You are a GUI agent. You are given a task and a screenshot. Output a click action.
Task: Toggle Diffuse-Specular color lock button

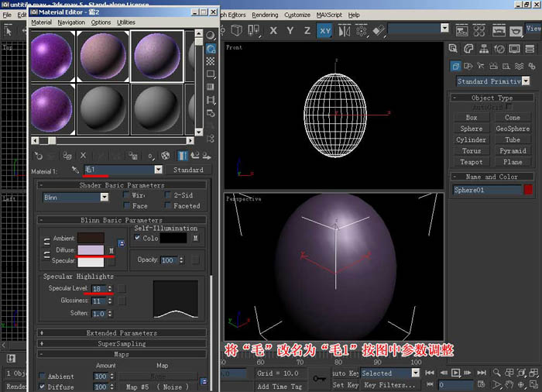(46, 256)
